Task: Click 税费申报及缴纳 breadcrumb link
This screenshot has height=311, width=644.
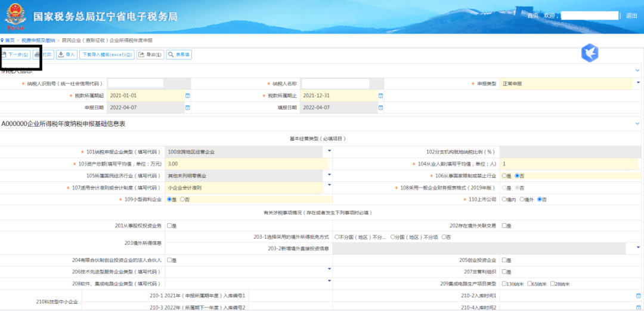Action: [x=38, y=40]
